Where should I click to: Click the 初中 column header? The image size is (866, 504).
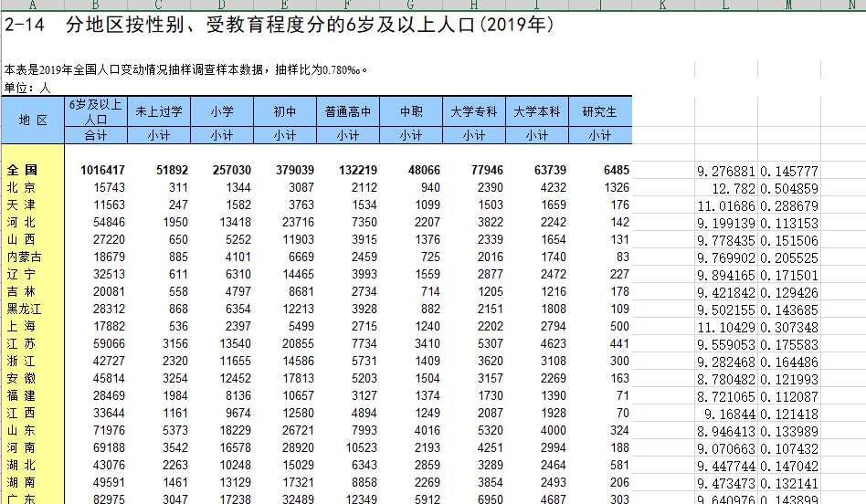[284, 111]
